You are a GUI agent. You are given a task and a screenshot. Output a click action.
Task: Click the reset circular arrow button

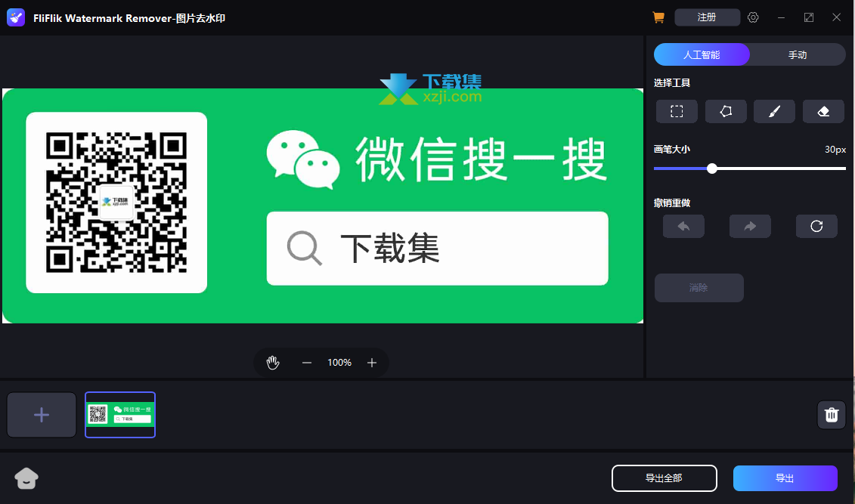[817, 226]
